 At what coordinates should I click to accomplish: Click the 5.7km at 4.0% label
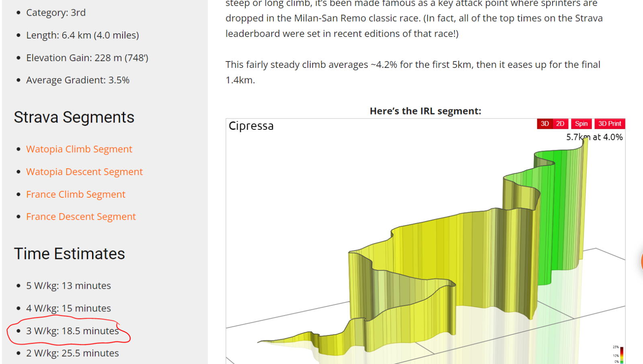pyautogui.click(x=594, y=137)
